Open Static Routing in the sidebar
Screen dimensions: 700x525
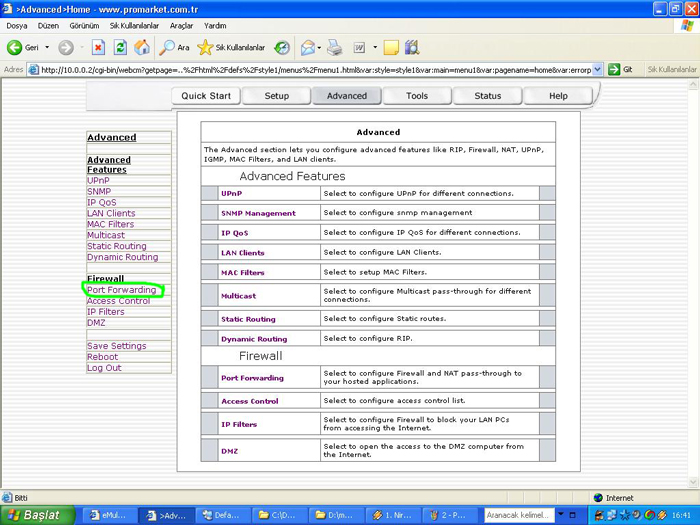click(117, 246)
